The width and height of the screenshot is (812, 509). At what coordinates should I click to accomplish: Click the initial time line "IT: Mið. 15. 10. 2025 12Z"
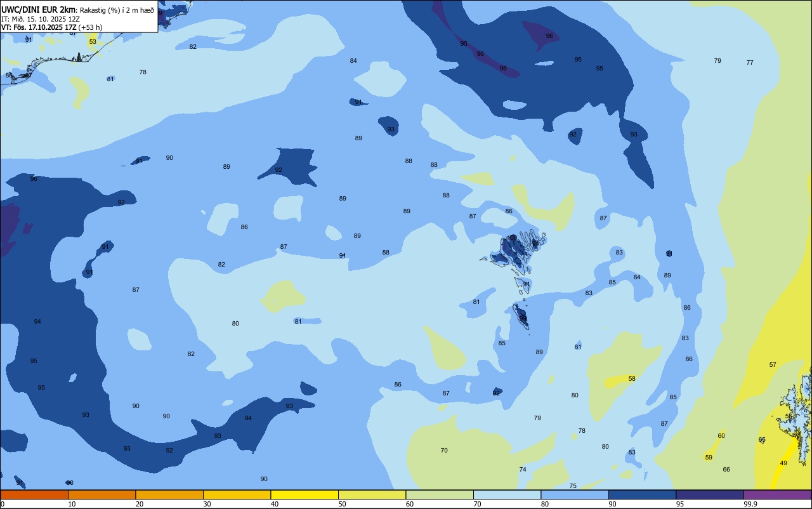point(41,18)
